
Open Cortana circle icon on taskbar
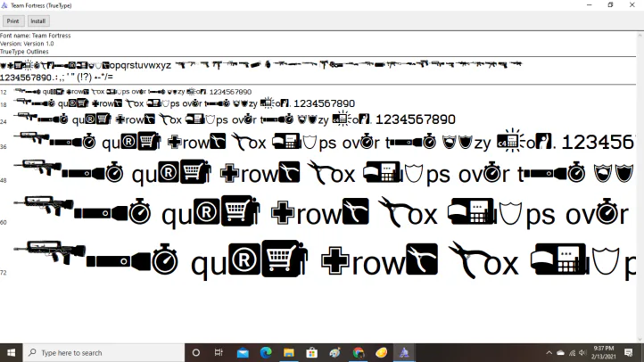(196, 352)
